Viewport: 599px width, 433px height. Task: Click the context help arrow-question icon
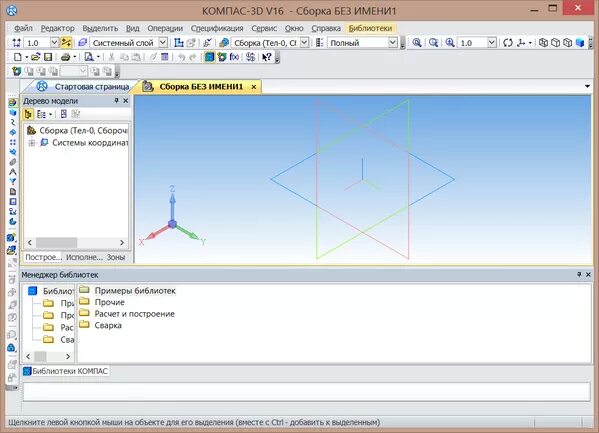coord(267,57)
